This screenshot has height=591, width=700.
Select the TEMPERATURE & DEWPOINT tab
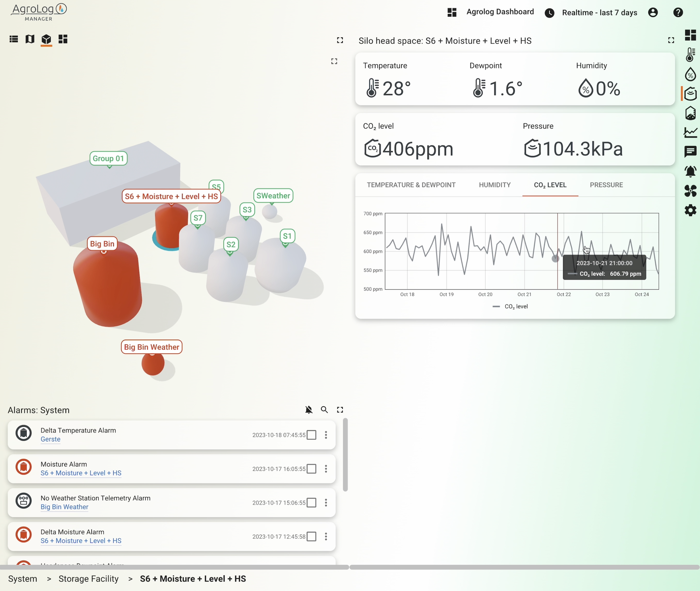[411, 185]
